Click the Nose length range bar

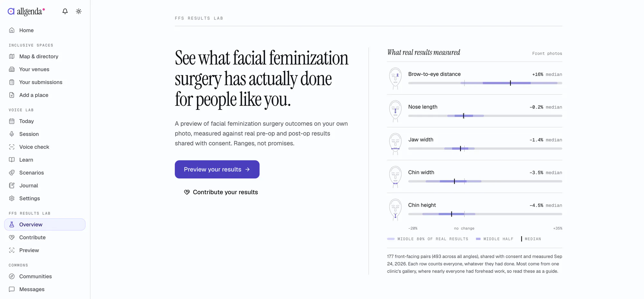point(485,116)
